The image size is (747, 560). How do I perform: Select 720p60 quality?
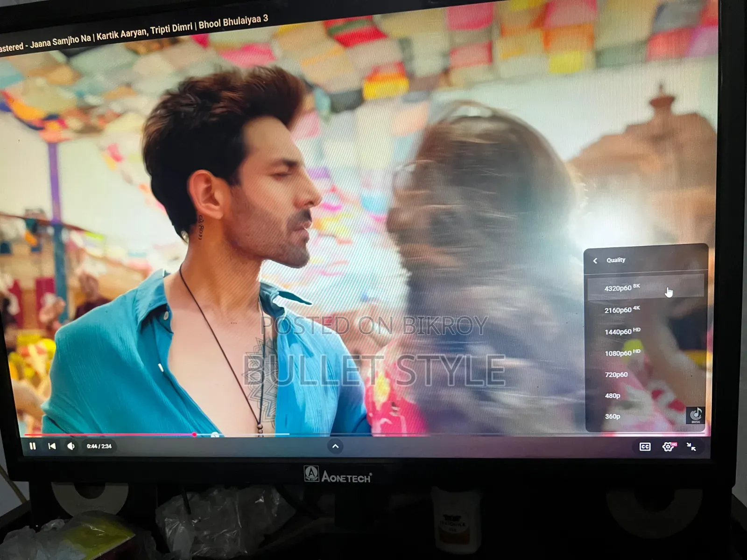click(x=645, y=374)
